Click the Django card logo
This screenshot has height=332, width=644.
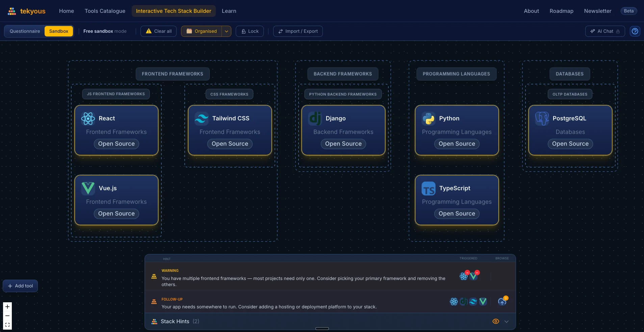(315, 119)
